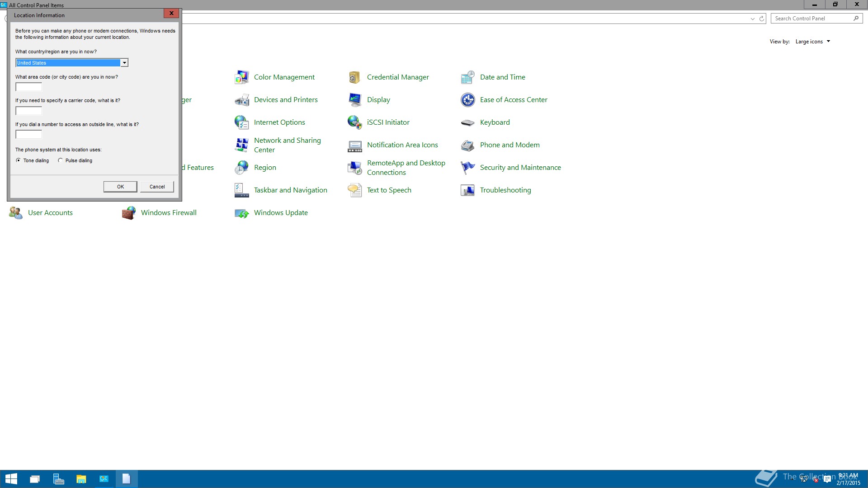Click the outside line number field
The height and width of the screenshot is (488, 868).
click(28, 134)
